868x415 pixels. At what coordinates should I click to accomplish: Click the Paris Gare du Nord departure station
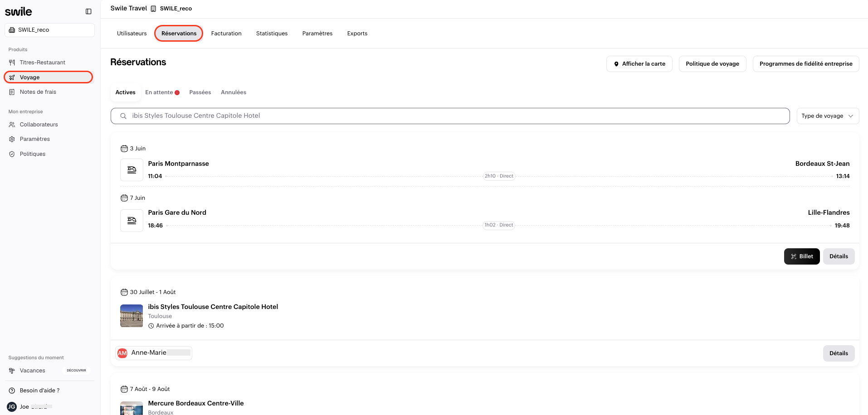coord(177,212)
